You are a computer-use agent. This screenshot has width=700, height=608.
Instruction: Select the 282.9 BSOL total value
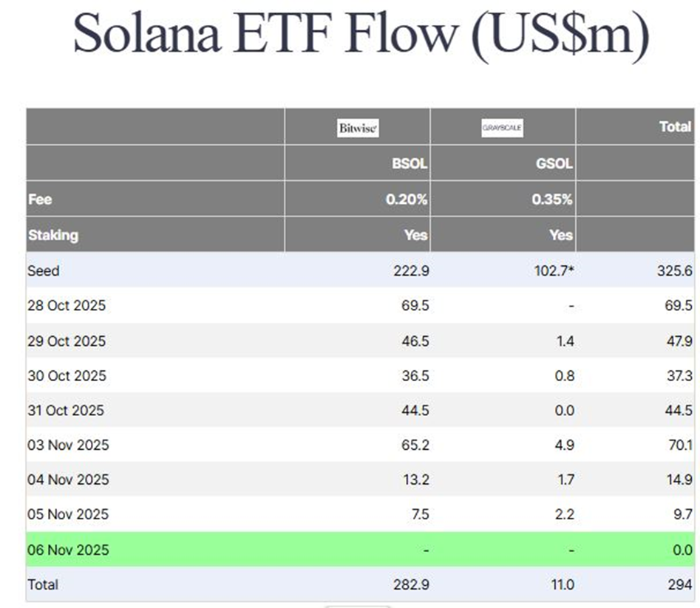[x=410, y=584]
